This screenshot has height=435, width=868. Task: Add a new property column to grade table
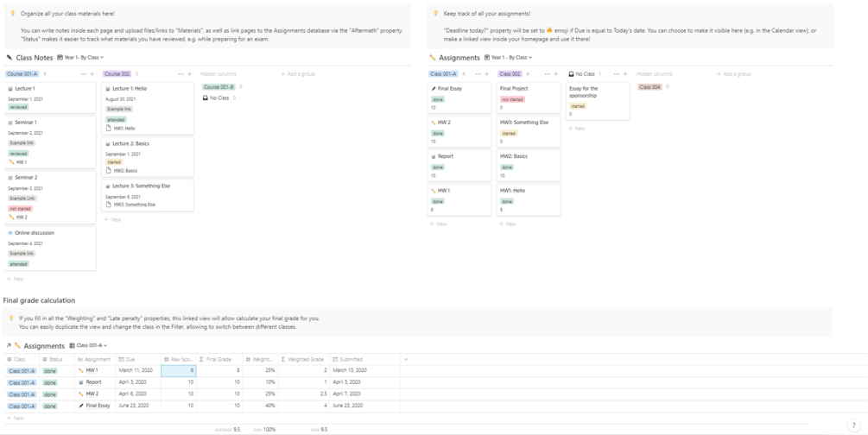[x=406, y=359]
